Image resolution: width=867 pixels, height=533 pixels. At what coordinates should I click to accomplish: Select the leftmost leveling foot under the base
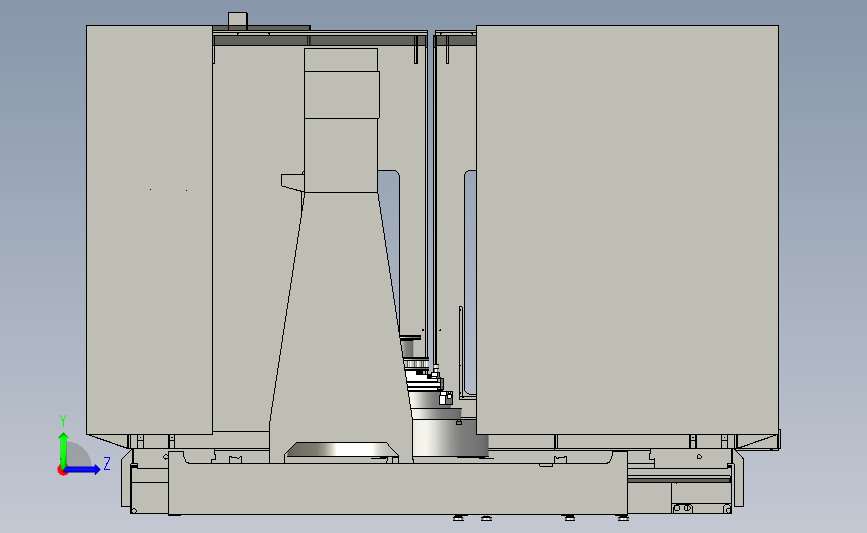(x=458, y=518)
